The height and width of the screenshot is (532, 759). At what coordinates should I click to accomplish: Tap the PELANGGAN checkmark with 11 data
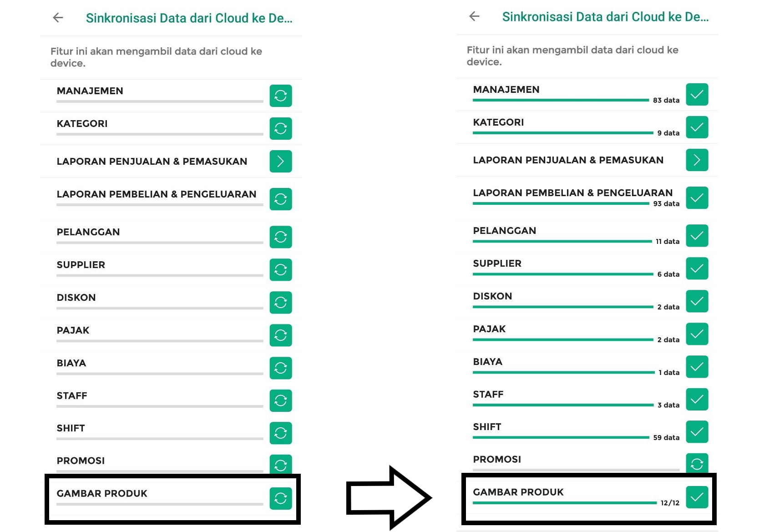[697, 236]
